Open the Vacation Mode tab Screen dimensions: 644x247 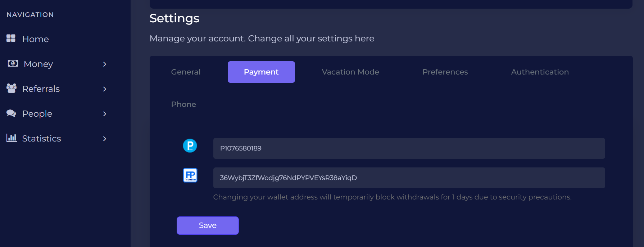[x=350, y=72]
